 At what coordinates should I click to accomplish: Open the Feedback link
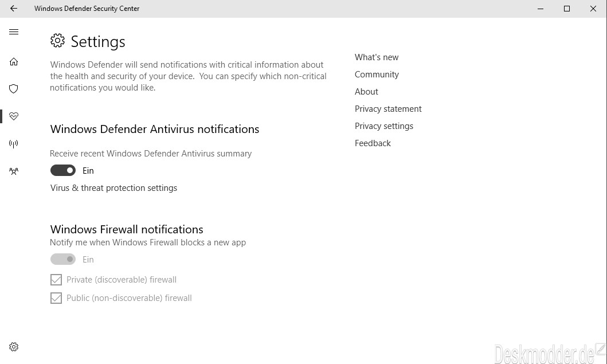click(373, 143)
